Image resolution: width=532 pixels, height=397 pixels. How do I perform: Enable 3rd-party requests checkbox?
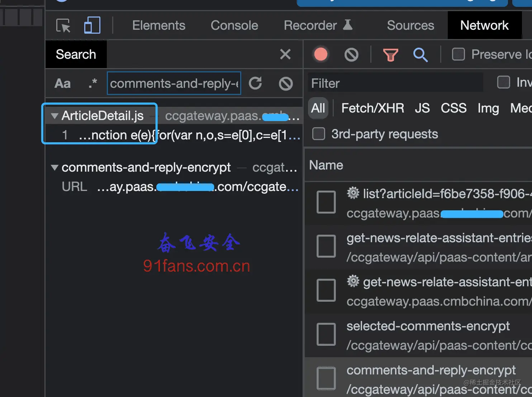(x=319, y=134)
